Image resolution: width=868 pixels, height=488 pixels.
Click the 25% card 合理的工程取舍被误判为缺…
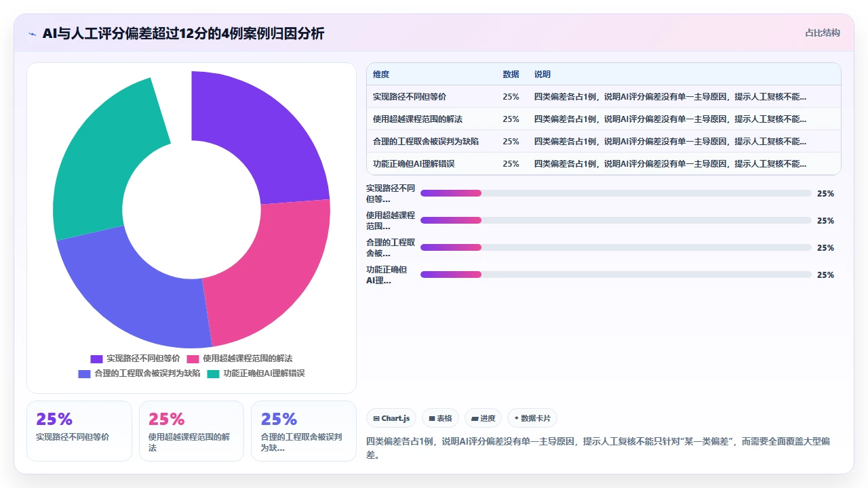point(304,431)
